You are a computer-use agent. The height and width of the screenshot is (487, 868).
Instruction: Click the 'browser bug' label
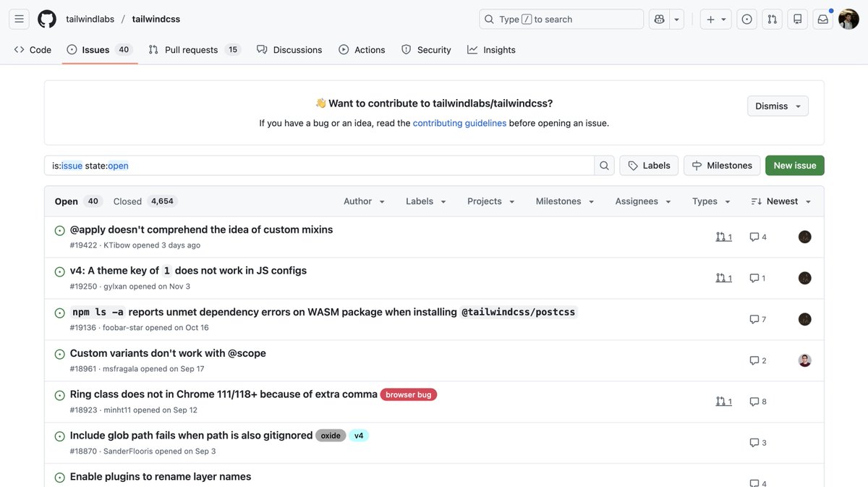click(409, 395)
